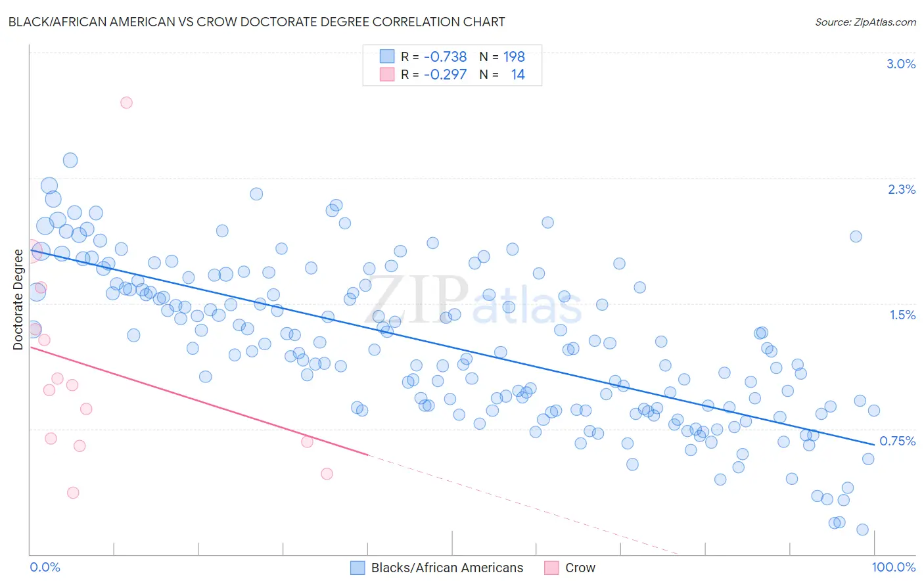Click the blue Blacks/African Americans legend swatch
The width and height of the screenshot is (924, 586).
[358, 568]
